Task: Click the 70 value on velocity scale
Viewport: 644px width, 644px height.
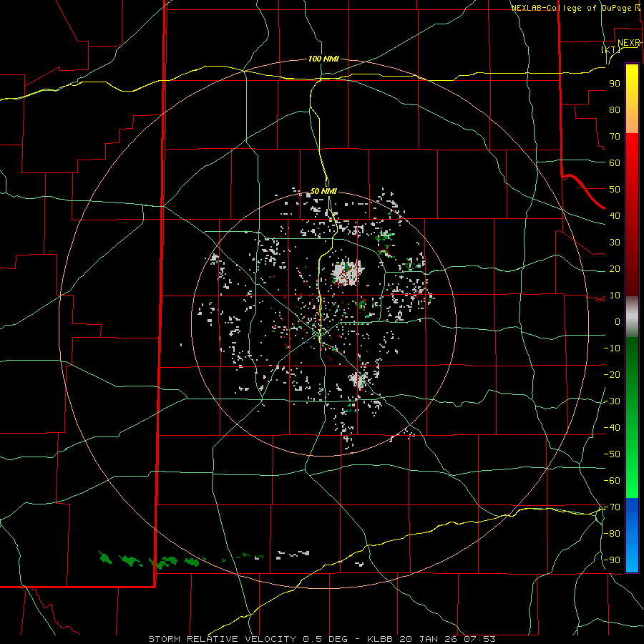Action: coord(615,137)
